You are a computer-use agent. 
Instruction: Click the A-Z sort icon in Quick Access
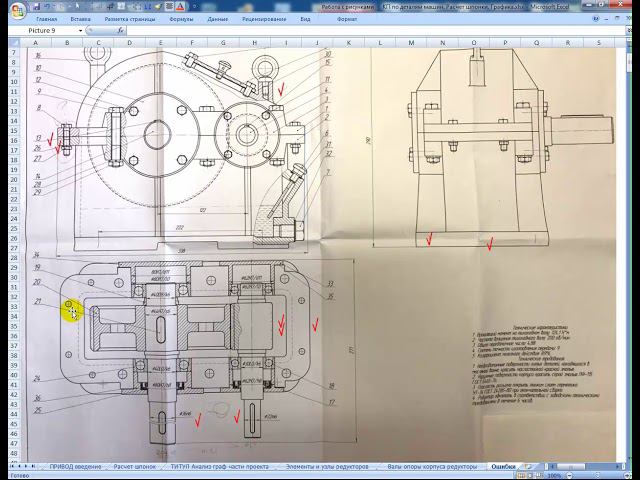pos(147,7)
